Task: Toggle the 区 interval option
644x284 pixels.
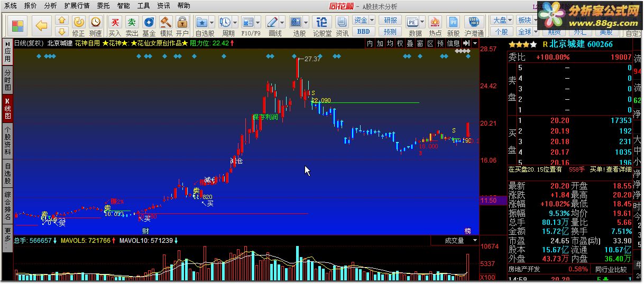Action: pos(430,43)
